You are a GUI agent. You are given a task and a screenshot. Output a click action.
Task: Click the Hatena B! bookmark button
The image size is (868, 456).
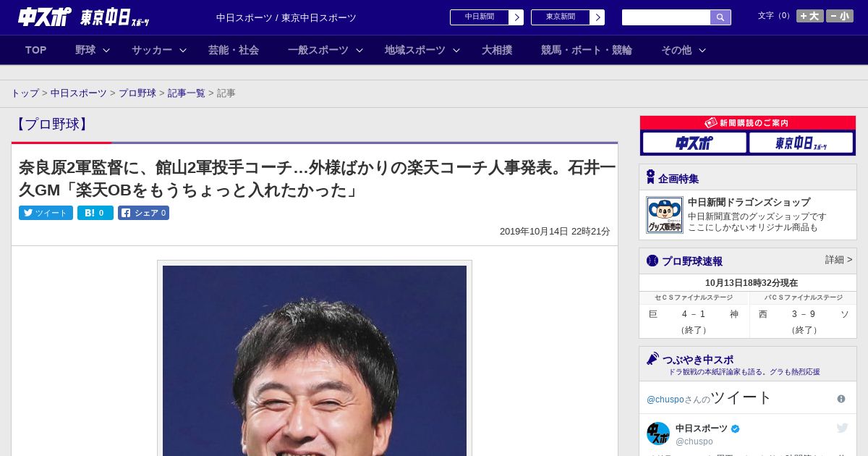pyautogui.click(x=95, y=213)
